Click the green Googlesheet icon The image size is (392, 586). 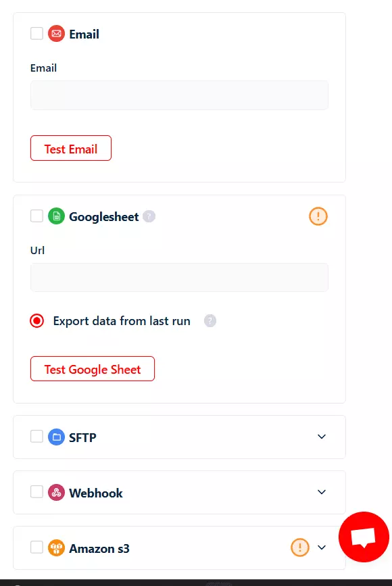[x=56, y=216]
